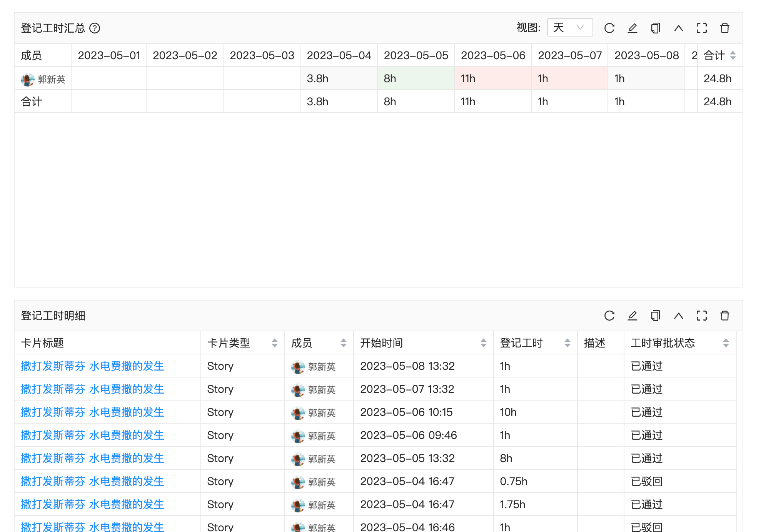Screen dimensions: 761x532
Task: Expand 登记工时明细 to fullscreen
Action: pos(701,316)
